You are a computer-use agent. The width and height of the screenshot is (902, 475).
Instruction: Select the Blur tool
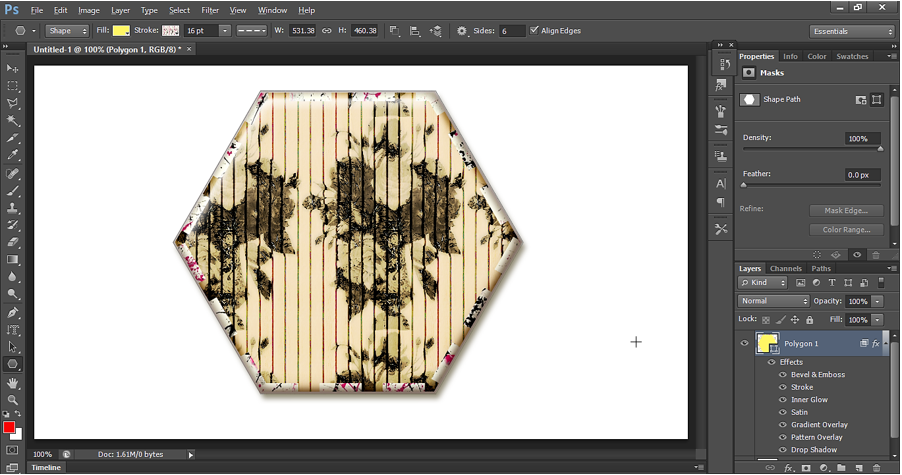pyautogui.click(x=12, y=277)
